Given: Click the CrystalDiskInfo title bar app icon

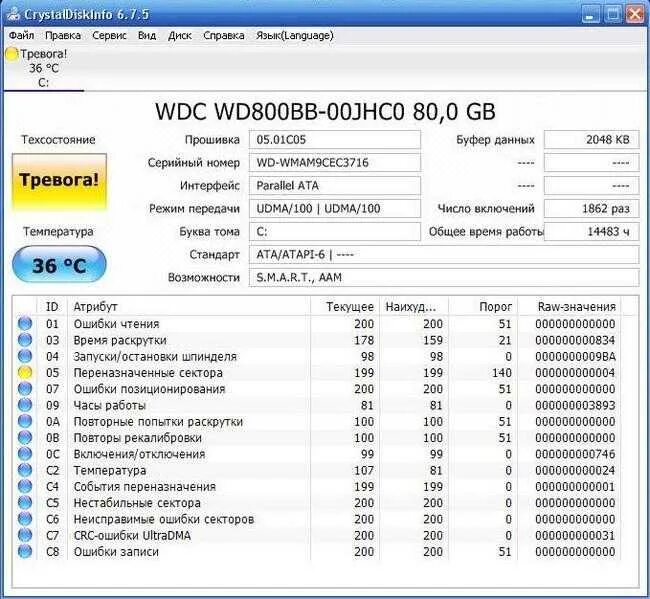Looking at the screenshot, I should click(x=13, y=15).
